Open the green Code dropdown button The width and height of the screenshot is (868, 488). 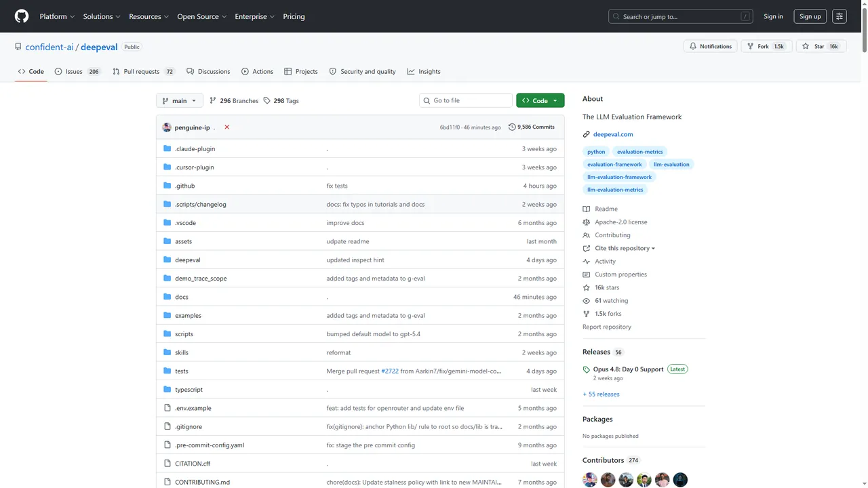540,100
